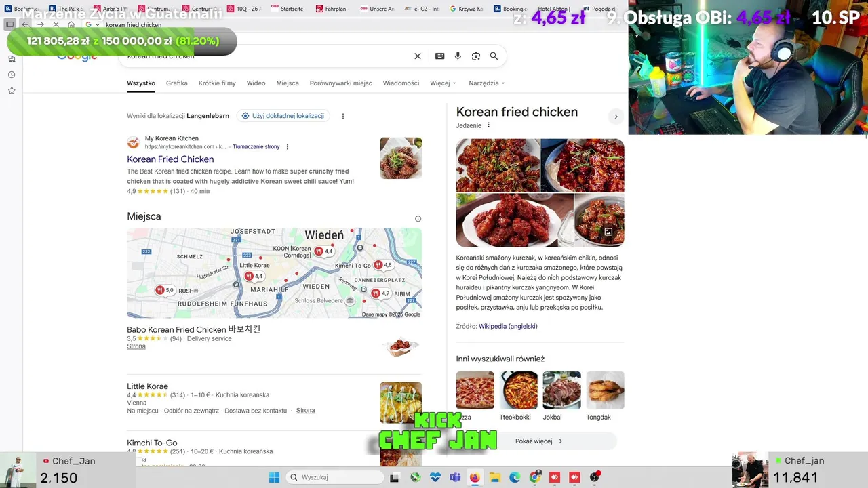Click the Google logo
Viewport: 868px width, 488px height.
click(x=77, y=56)
